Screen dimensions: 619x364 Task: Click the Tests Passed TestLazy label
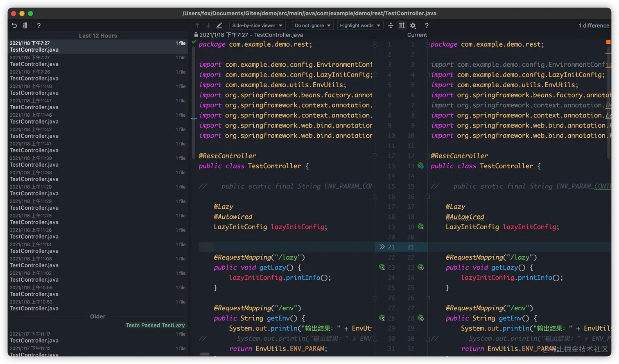click(155, 325)
